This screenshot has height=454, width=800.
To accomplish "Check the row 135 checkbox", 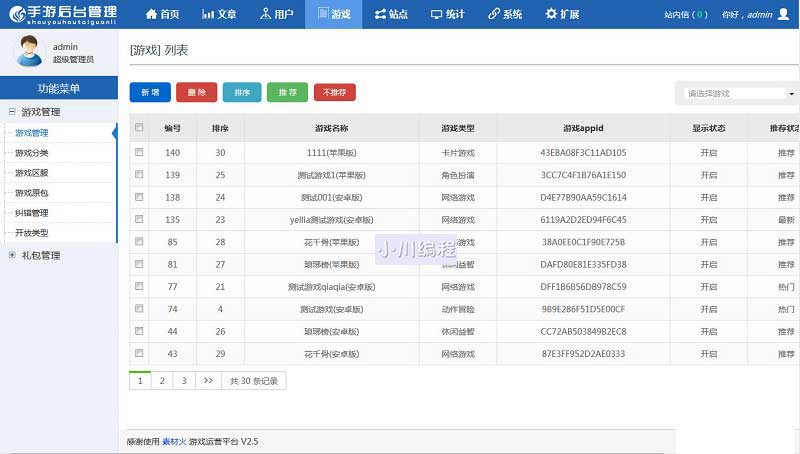I will [139, 219].
